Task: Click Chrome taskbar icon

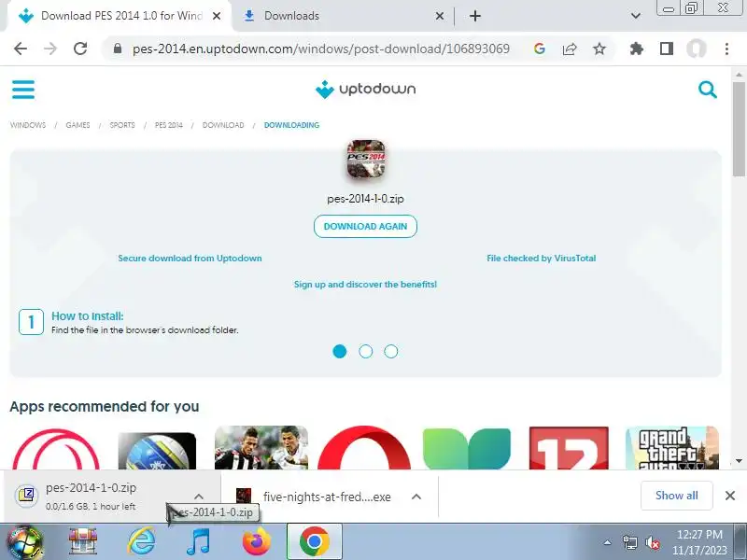Action: [314, 541]
